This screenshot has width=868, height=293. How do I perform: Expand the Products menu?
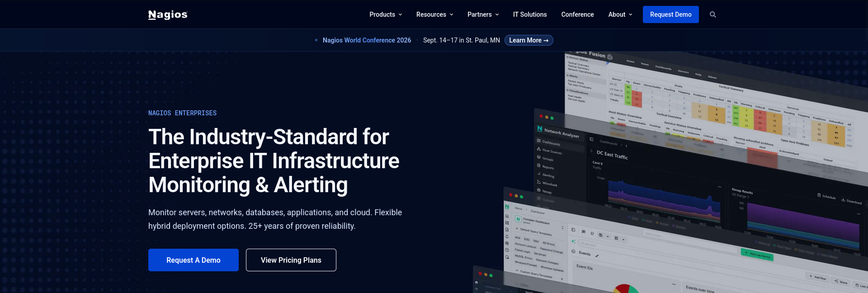pos(386,14)
